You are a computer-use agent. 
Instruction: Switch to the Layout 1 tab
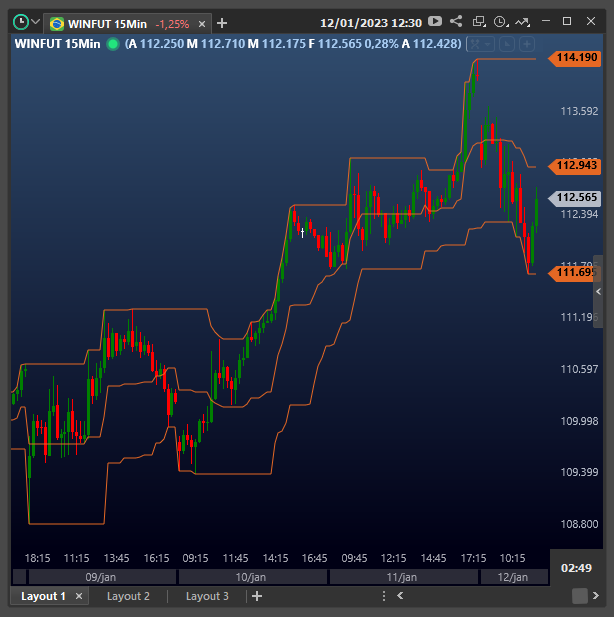[x=42, y=596]
